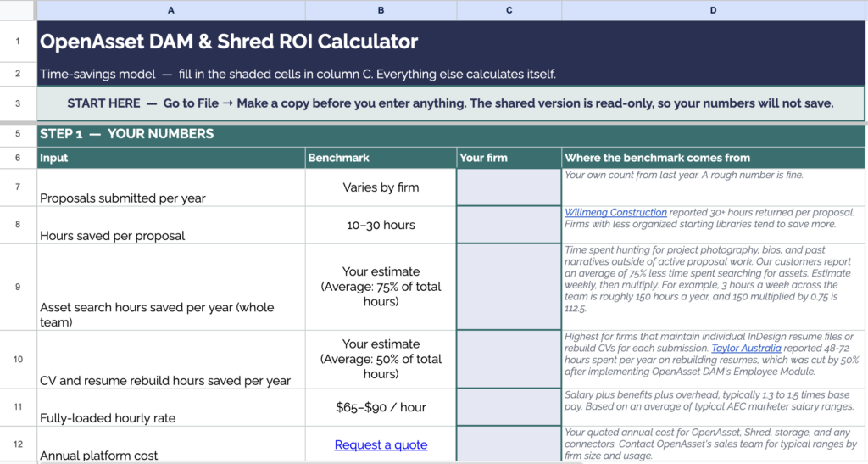Select row 10 header
The width and height of the screenshot is (868, 464).
point(18,360)
